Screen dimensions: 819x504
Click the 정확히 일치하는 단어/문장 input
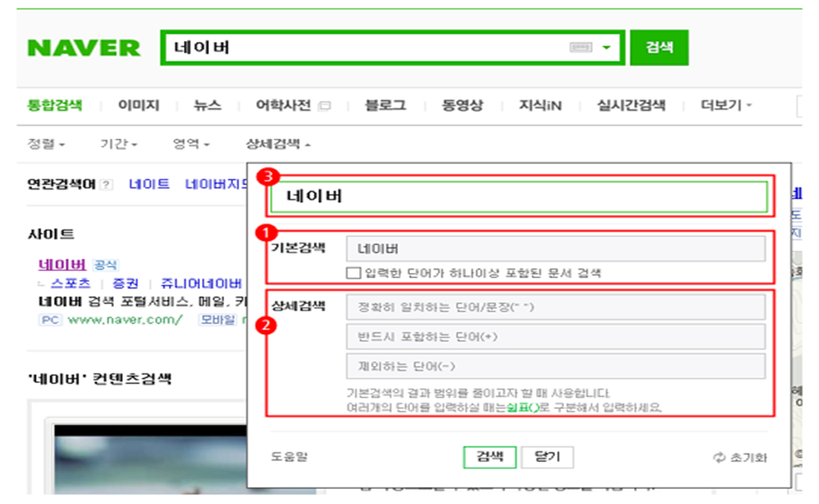(556, 307)
